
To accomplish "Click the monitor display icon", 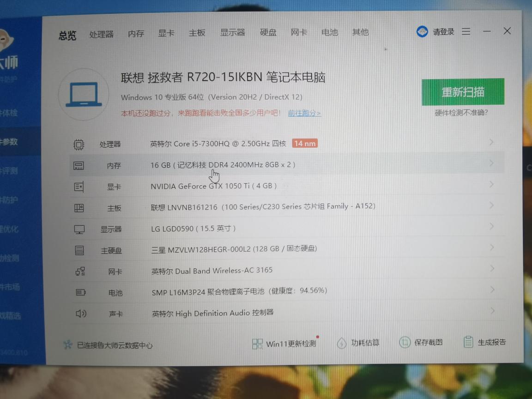I will pyautogui.click(x=79, y=230).
